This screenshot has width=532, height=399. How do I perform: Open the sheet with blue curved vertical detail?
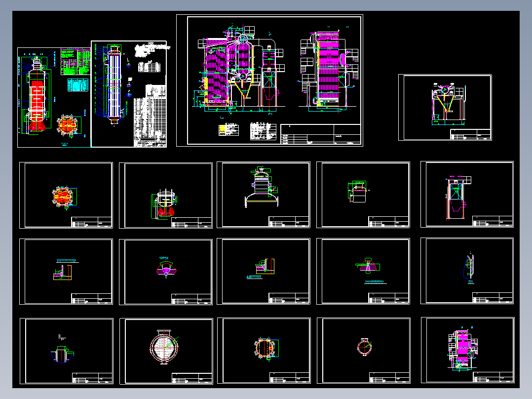point(467,271)
